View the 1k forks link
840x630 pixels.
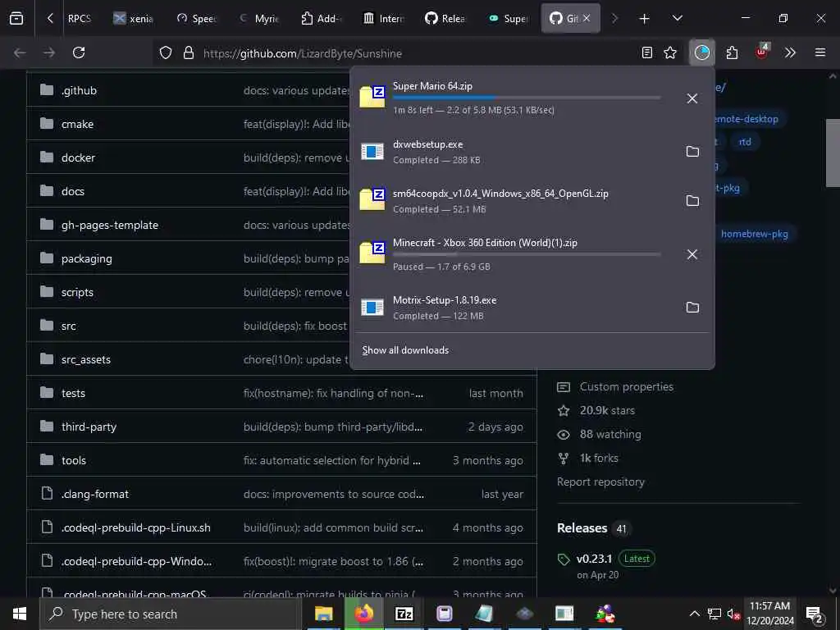(598, 458)
